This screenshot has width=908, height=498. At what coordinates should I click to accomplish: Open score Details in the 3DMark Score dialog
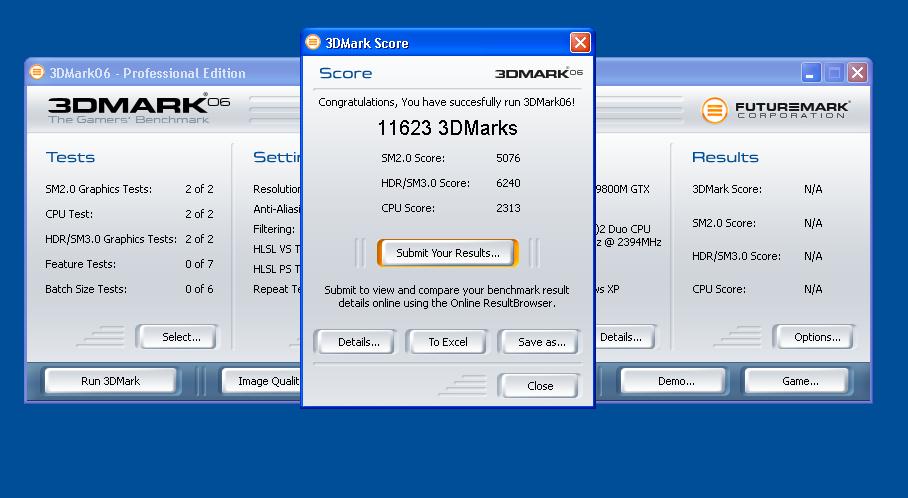356,342
